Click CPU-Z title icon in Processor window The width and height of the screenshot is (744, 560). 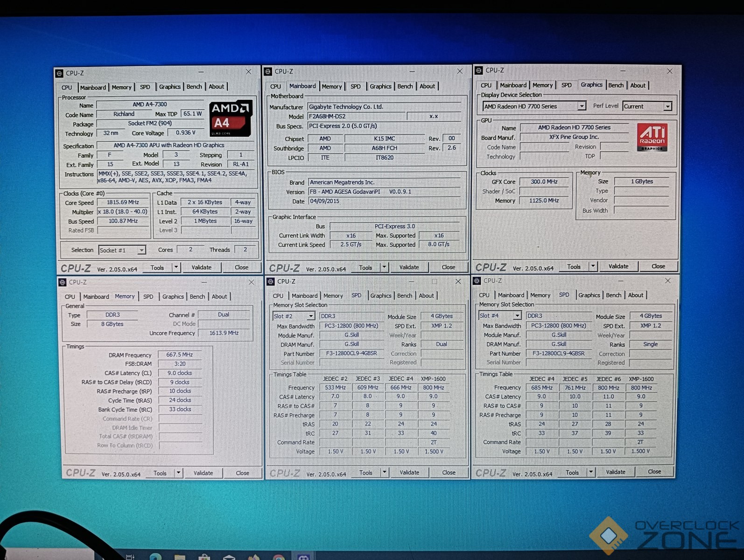tap(59, 73)
